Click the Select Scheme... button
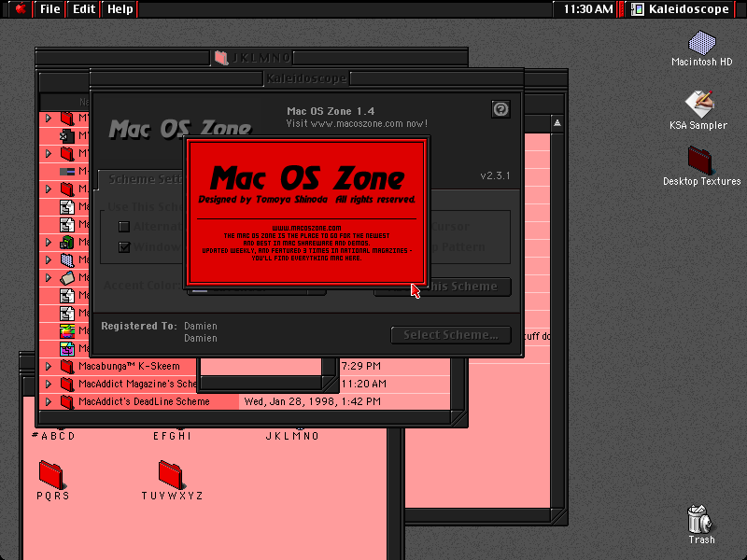The image size is (747, 560). click(451, 335)
